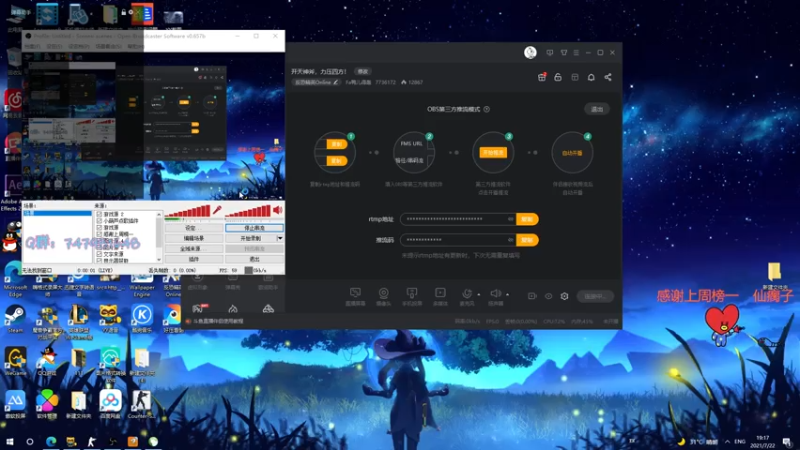Select the highlighted scene in OBS scene list

point(57,213)
